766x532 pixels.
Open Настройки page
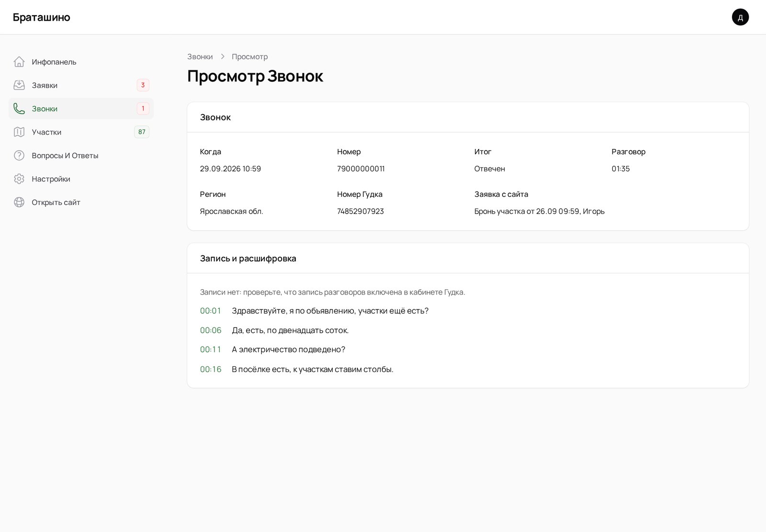tap(81, 179)
